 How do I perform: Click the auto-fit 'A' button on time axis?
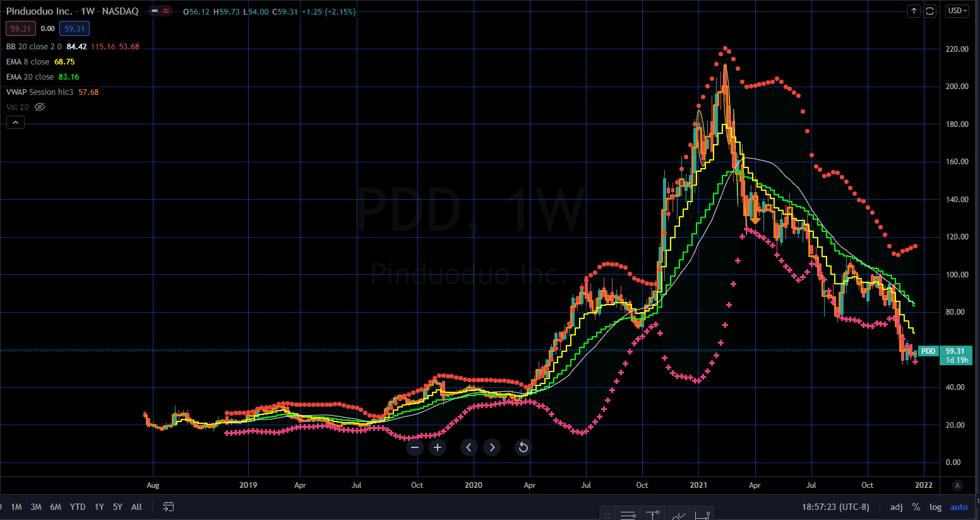pos(958,485)
